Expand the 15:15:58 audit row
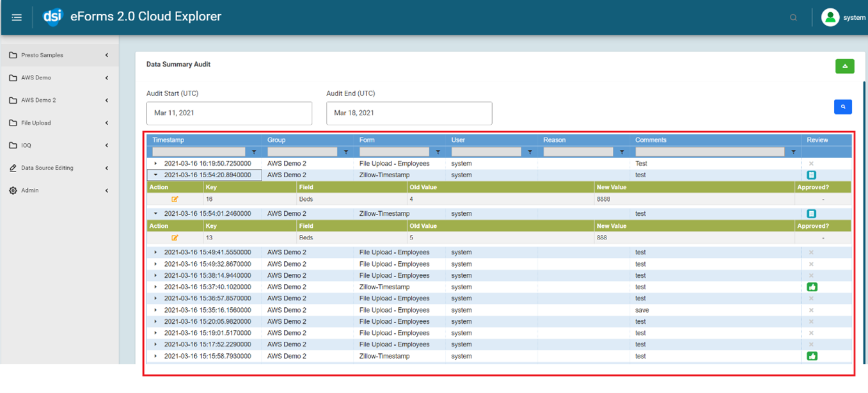The image size is (868, 393). 155,357
